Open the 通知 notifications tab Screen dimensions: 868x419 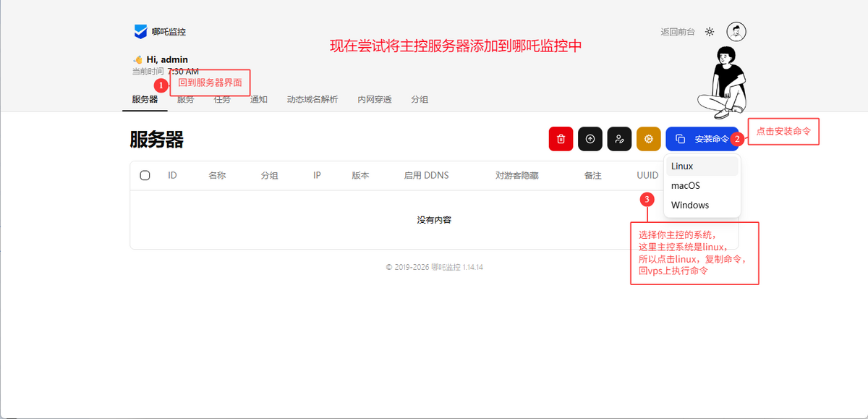[259, 100]
